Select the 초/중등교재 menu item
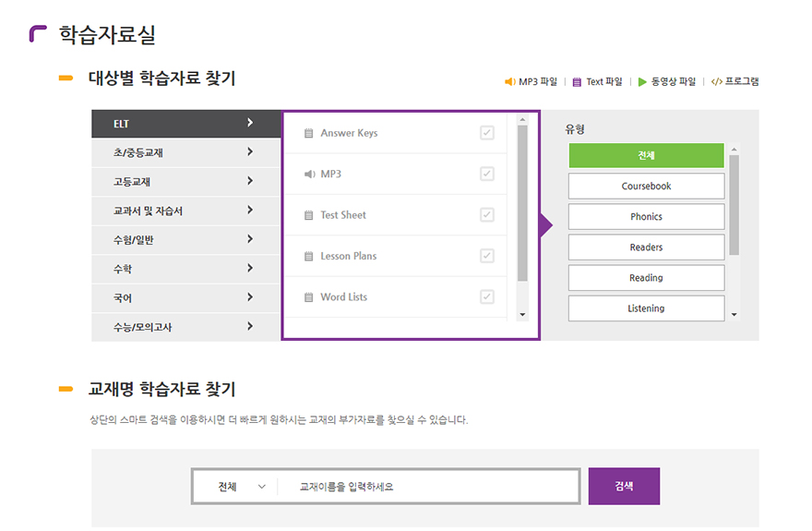 (185, 152)
